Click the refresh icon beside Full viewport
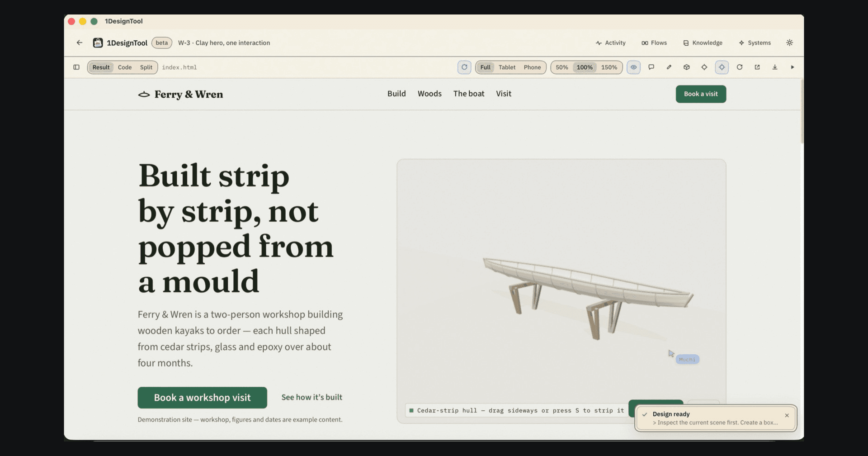 click(464, 67)
